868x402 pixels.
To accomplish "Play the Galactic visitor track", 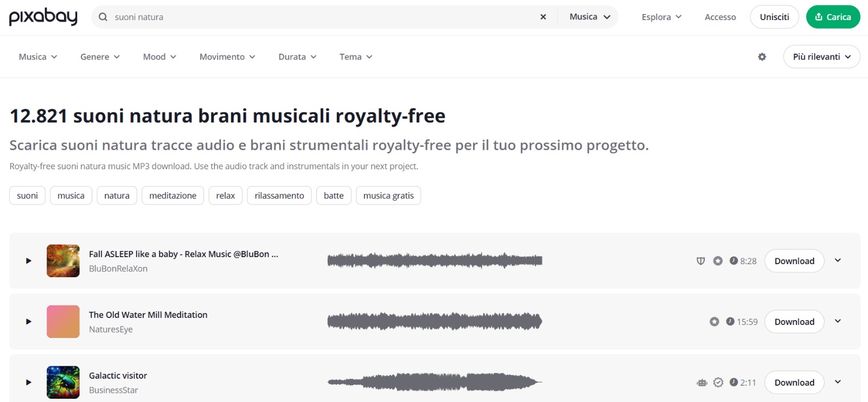I will tap(29, 382).
